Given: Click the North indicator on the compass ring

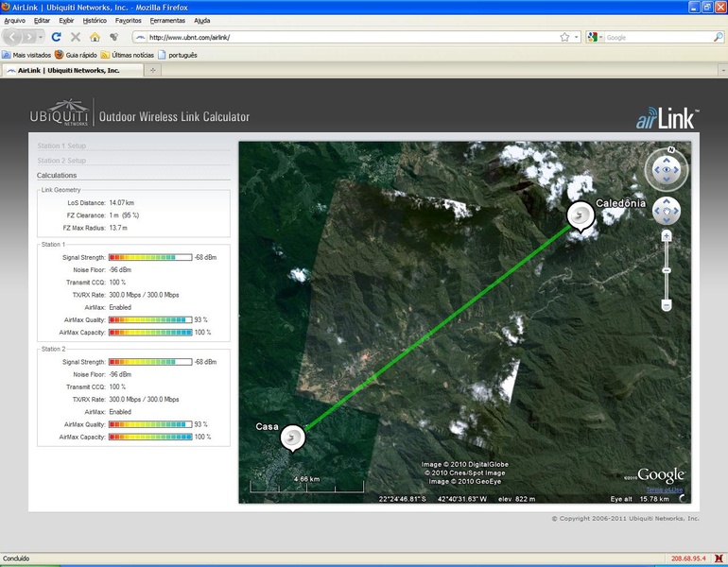Looking at the screenshot, I should point(671,149).
